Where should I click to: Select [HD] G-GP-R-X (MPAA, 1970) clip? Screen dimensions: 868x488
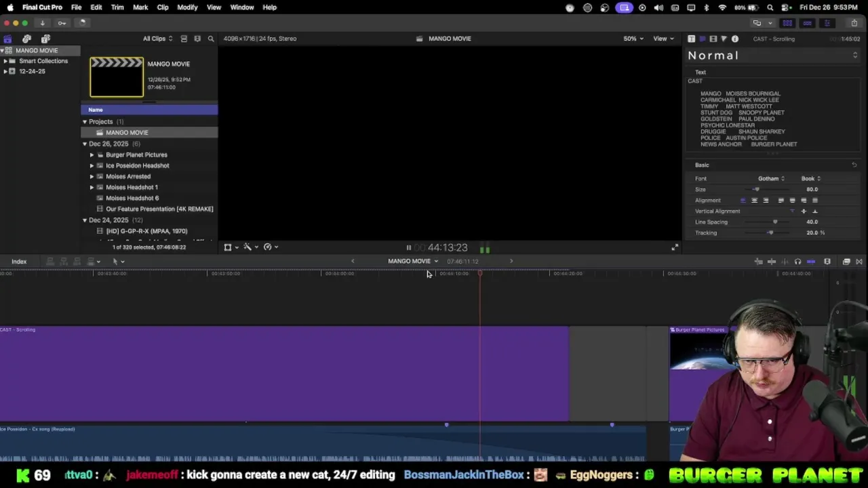tap(146, 231)
